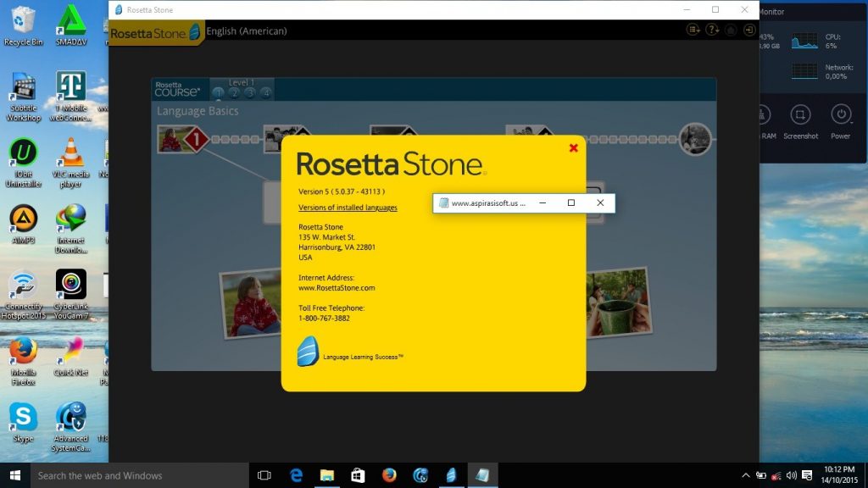The image size is (868, 488).
Task: Select unit 1 in Level 1
Action: tap(218, 93)
